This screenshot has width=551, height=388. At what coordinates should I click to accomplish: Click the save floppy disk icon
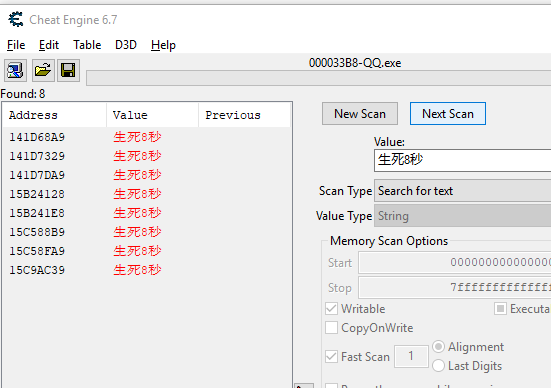[68, 70]
